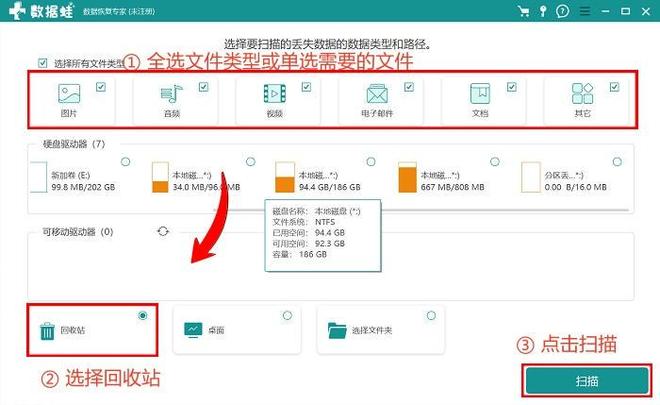Click the 新加卷 (E:) drive icon
The height and width of the screenshot is (405, 660).
(38, 177)
